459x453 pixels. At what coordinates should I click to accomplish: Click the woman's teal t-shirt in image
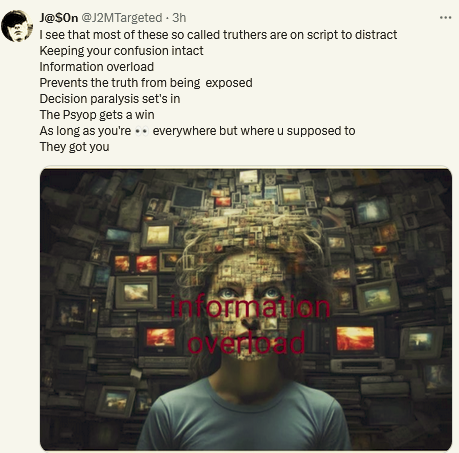(245, 417)
